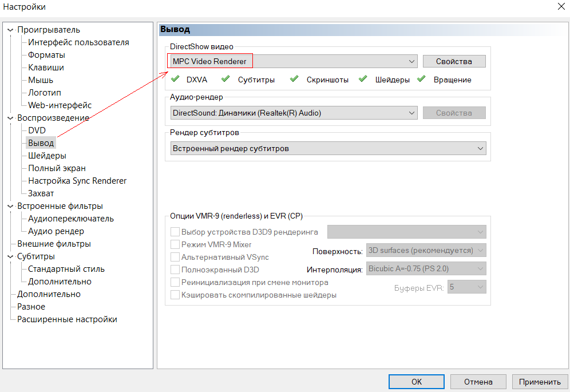570x392 pixels.
Task: Select Форматы in the settings tree
Action: click(46, 55)
